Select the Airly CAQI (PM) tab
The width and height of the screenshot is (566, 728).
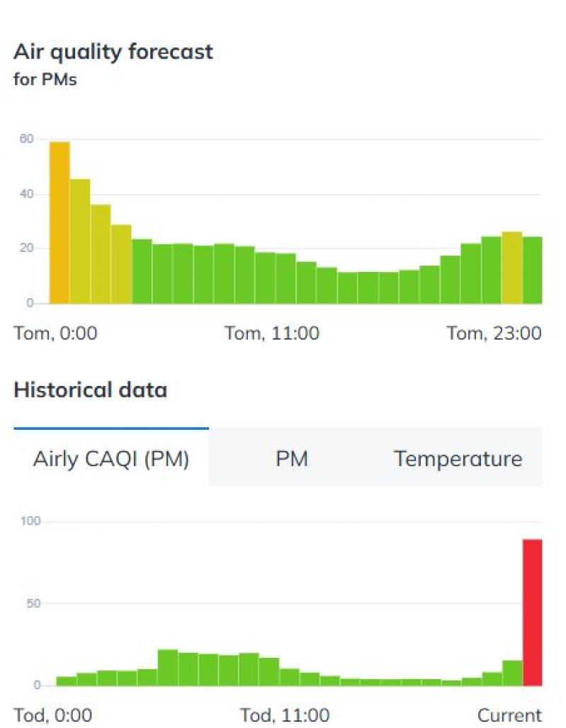coord(111,457)
